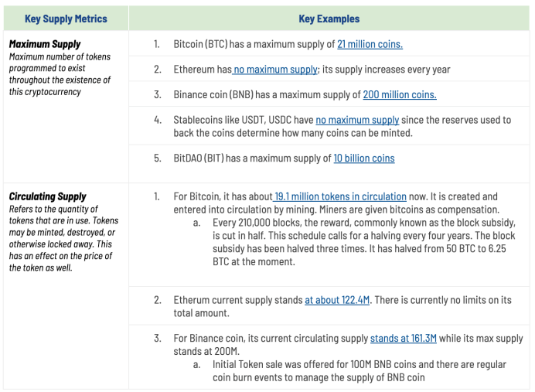This screenshot has width=535, height=392.
Task: Click 'entered into circulation by mining' line
Action: [336, 210]
